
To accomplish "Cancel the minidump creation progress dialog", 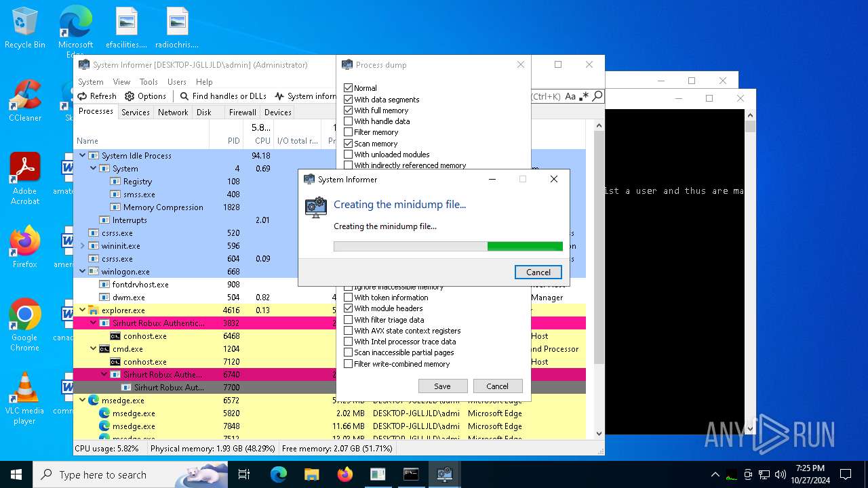I will (538, 272).
